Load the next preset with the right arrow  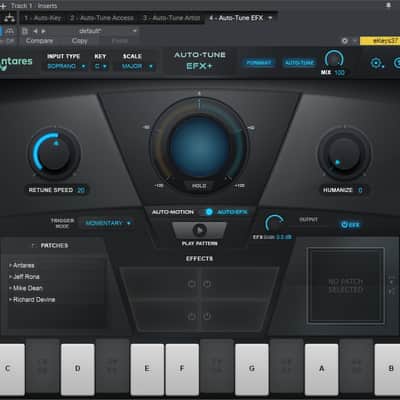[43, 31]
